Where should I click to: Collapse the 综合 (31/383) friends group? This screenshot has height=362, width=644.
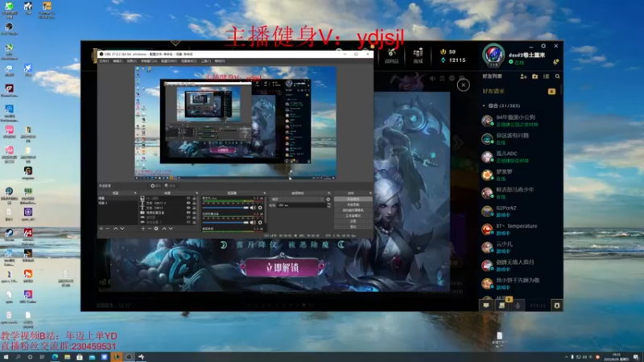click(484, 105)
